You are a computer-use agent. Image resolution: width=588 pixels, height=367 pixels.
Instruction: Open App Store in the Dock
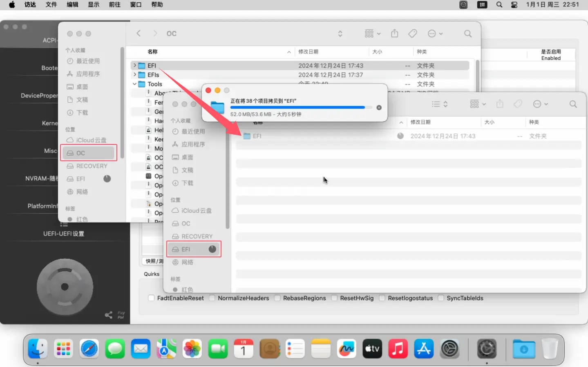coord(424,349)
